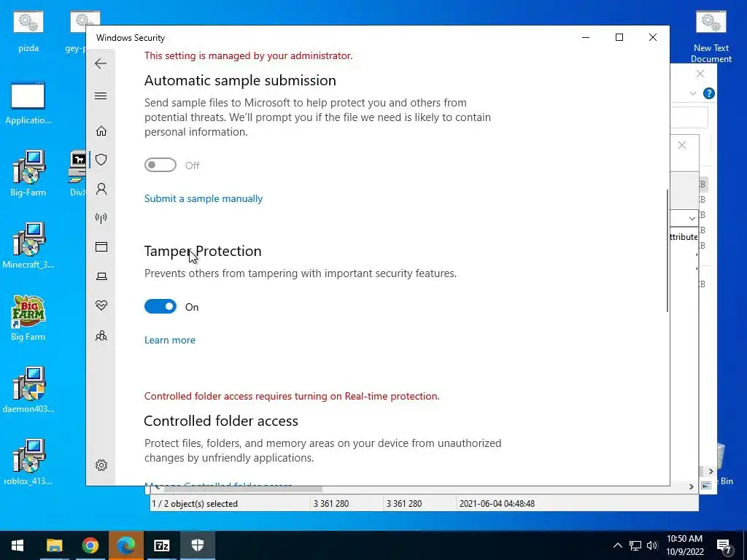747x560 pixels.
Task: Open the volume tray icon
Action: [652, 545]
